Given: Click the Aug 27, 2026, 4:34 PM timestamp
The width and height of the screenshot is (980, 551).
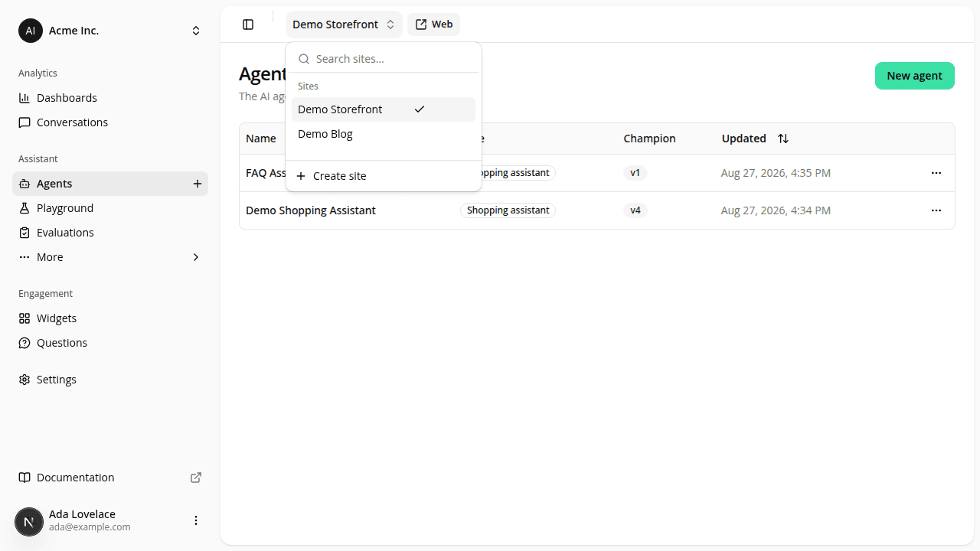Looking at the screenshot, I should coord(776,210).
